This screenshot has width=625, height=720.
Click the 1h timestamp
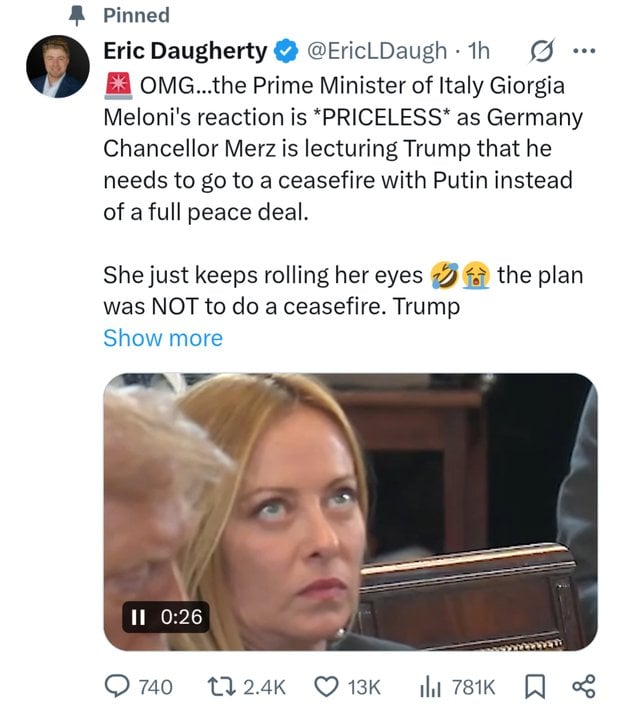[x=479, y=51]
